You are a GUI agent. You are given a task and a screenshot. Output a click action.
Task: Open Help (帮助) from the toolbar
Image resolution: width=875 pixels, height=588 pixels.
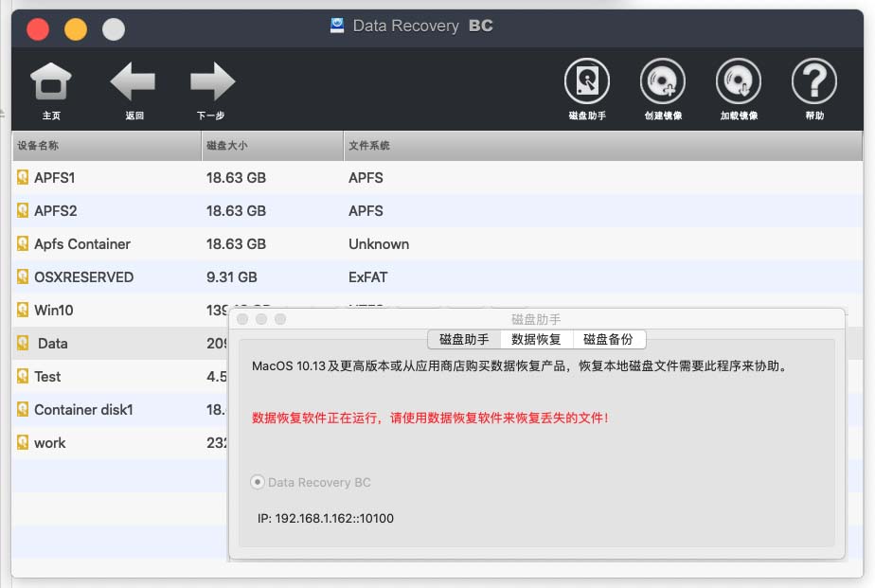[814, 89]
